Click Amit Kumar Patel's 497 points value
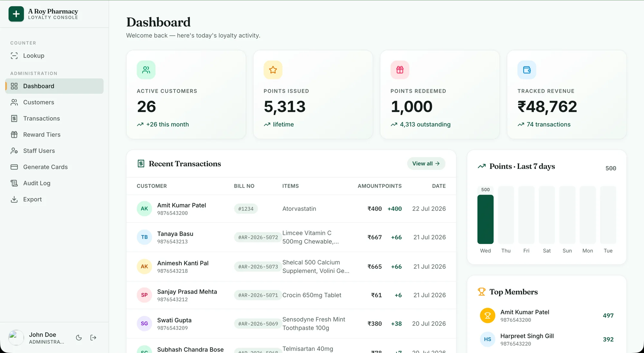 click(608, 316)
